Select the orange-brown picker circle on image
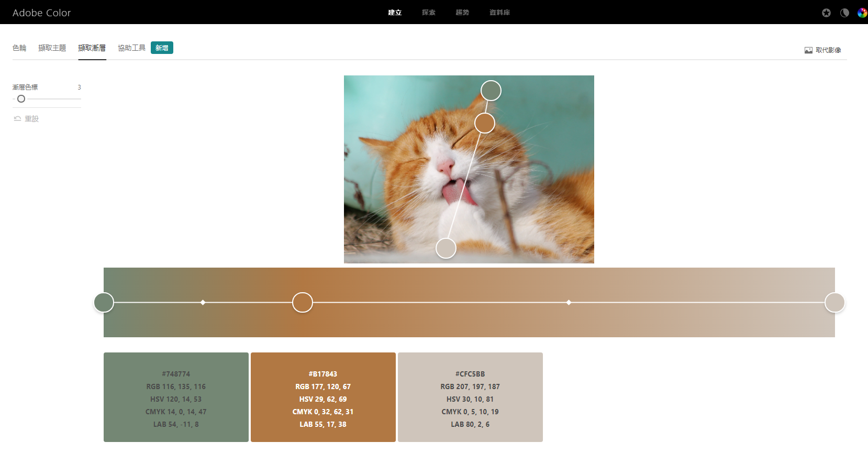This screenshot has height=453, width=868. click(x=485, y=123)
